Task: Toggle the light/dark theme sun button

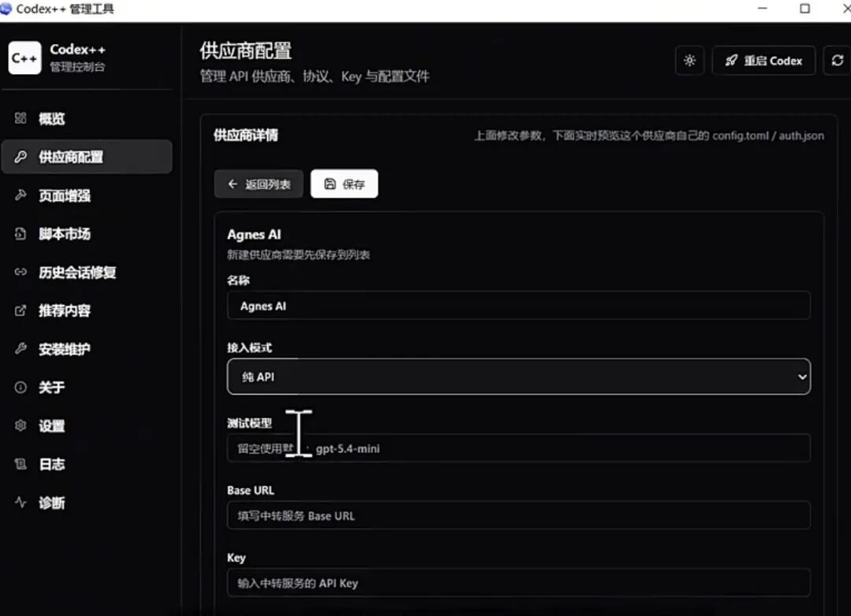Action: [689, 60]
